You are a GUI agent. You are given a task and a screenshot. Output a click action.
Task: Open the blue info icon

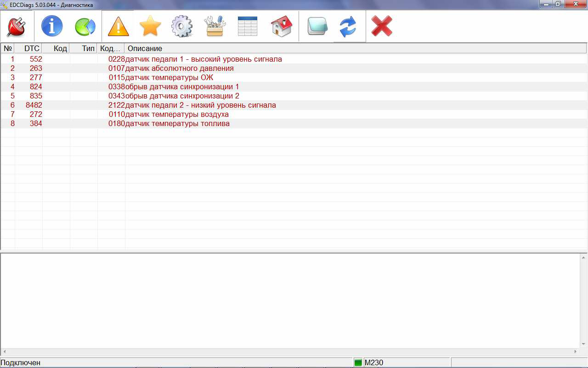click(52, 27)
